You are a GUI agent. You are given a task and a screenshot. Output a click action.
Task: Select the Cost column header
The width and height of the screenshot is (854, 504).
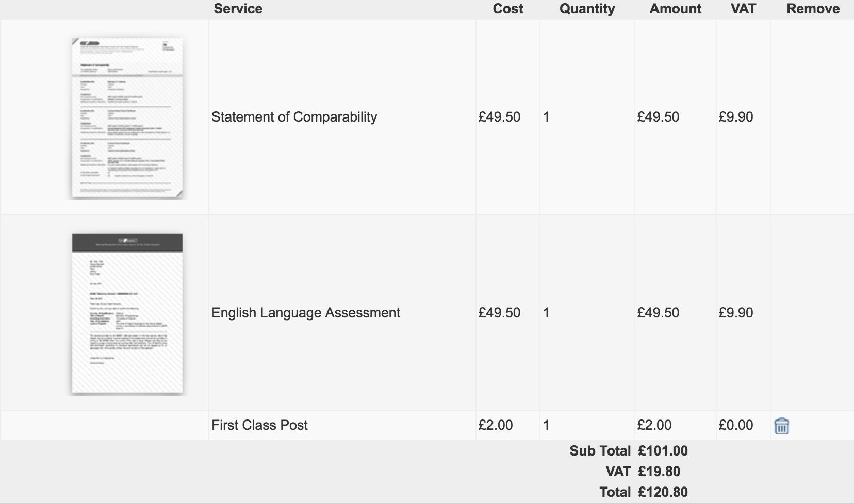pos(507,8)
